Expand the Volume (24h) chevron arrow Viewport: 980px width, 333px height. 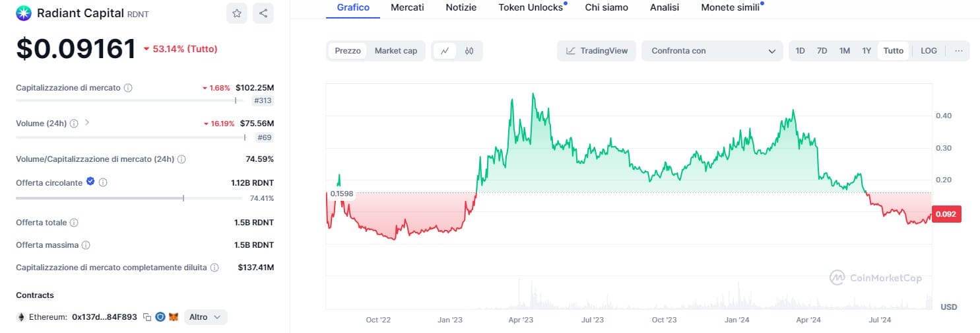tap(87, 123)
